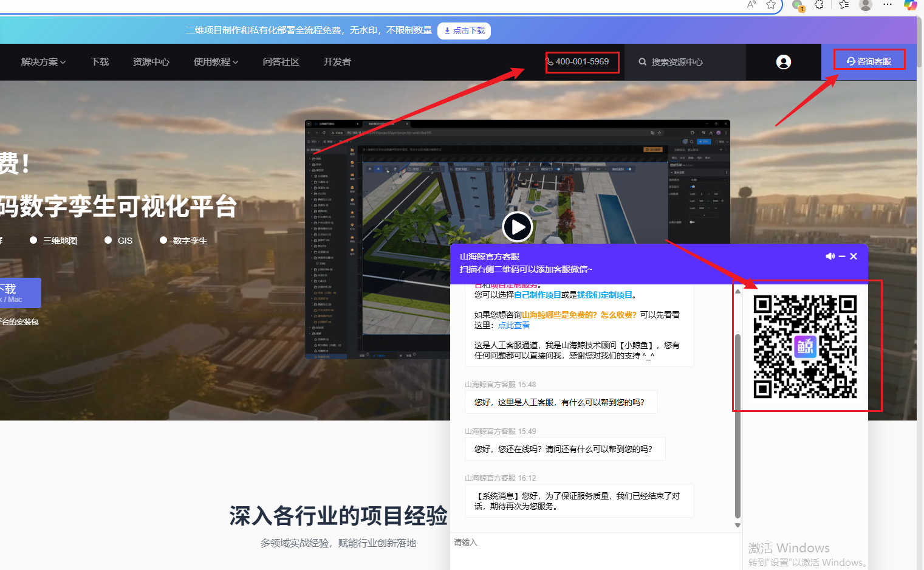The width and height of the screenshot is (924, 570).
Task: Select the 数字孪生 feature dot
Action: (x=163, y=240)
